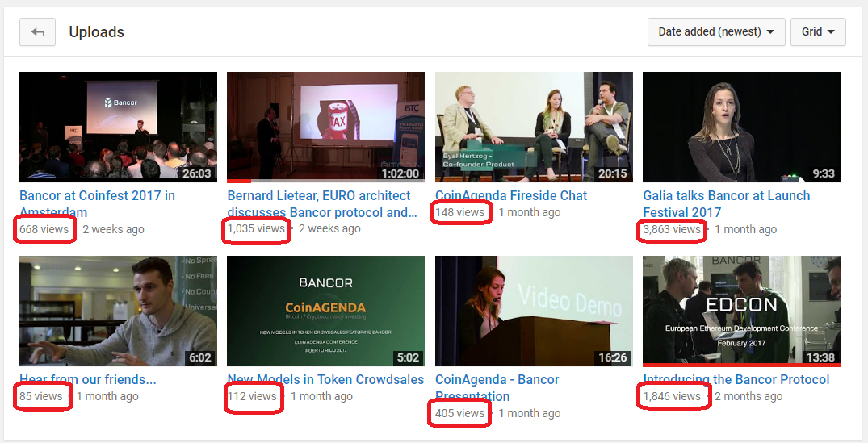Click the CoinAgenda - Bancor Presentation title link
The image size is (868, 443).
tap(497, 387)
